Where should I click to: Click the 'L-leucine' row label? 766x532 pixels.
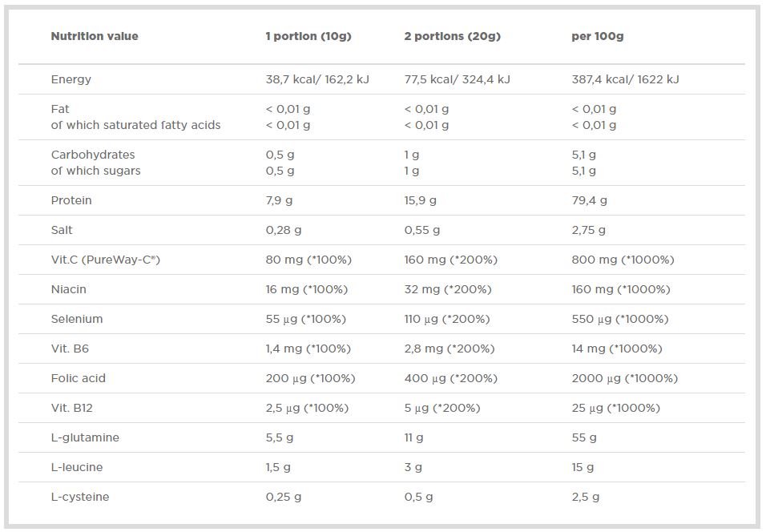[x=77, y=467]
